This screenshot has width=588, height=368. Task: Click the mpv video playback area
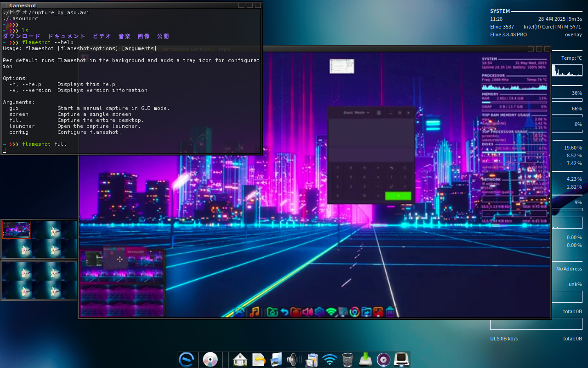tap(315, 184)
